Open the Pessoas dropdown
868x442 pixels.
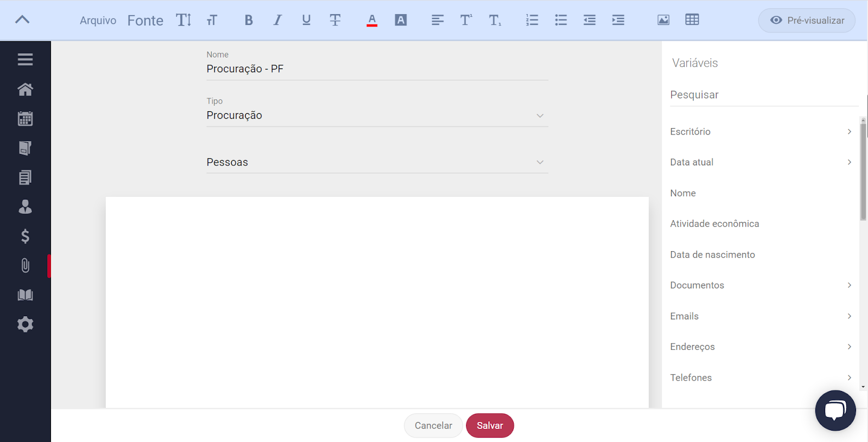377,162
